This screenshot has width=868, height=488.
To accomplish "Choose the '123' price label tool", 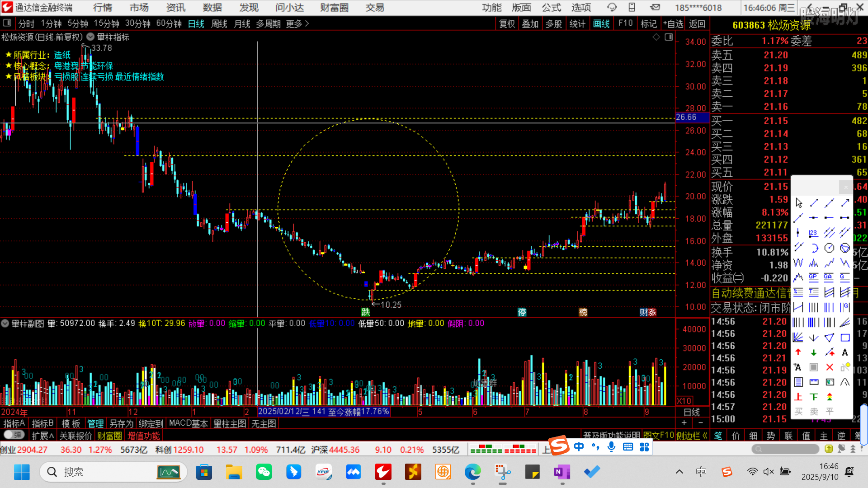I will pos(814,233).
